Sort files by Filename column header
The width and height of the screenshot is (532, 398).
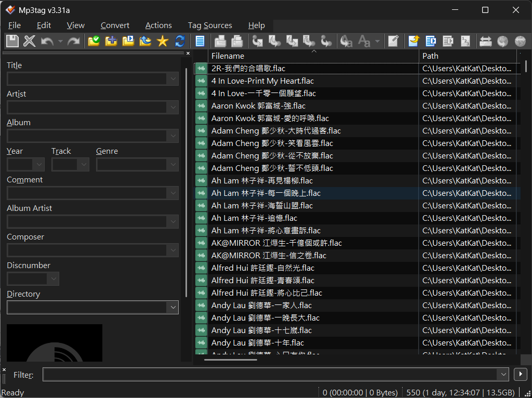click(312, 56)
